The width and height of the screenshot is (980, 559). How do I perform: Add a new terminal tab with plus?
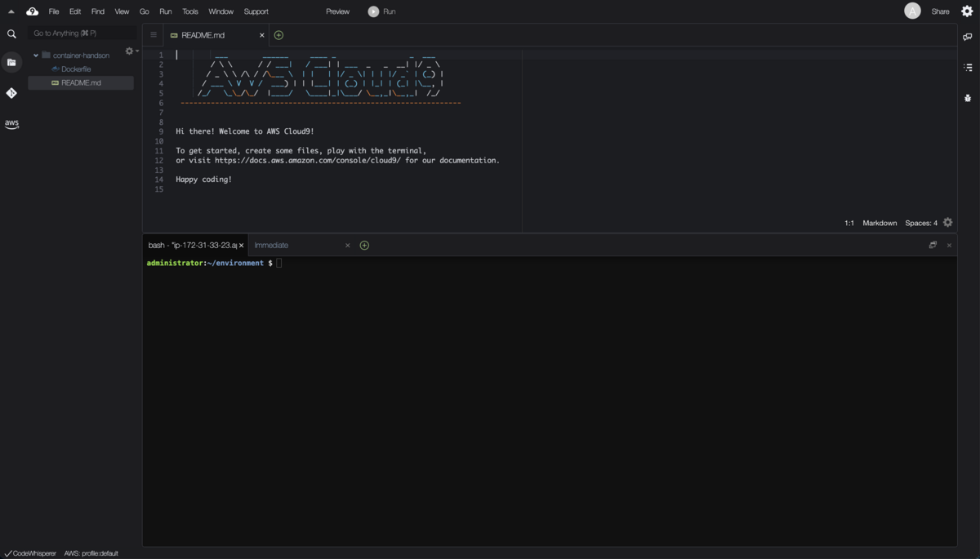pyautogui.click(x=364, y=245)
